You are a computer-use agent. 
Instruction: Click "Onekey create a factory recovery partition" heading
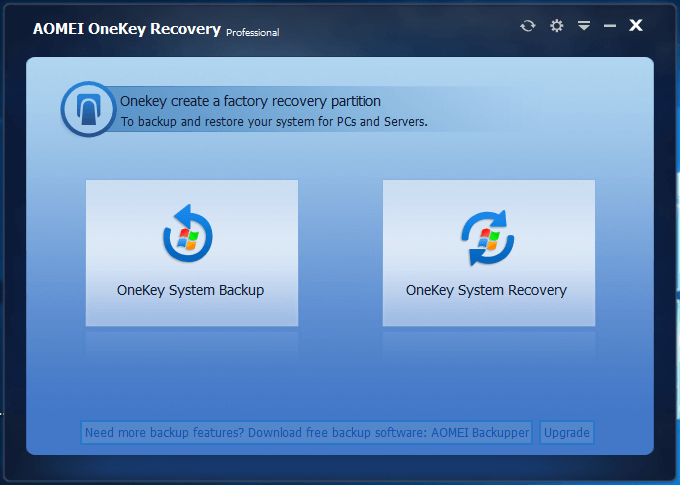(250, 101)
